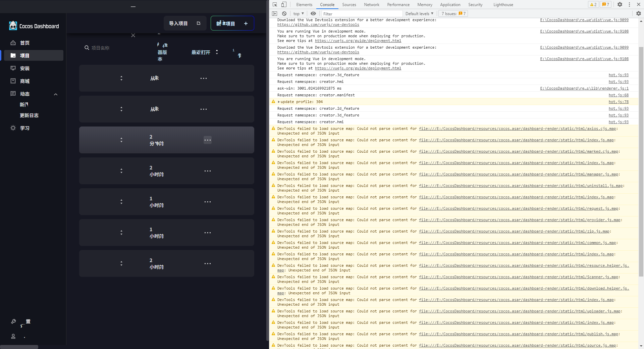
Task: Open more options for the 2 分钟前 project
Action: tap(208, 140)
